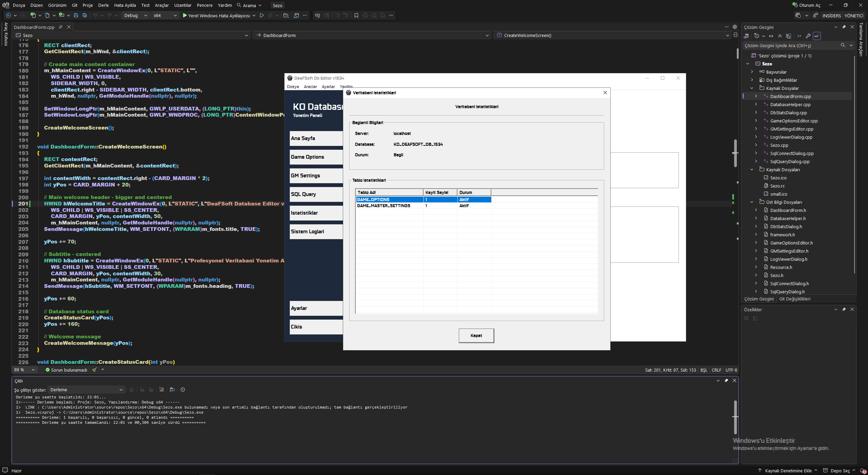Click the editor settings gear icon
868x475 pixels.
(x=735, y=27)
